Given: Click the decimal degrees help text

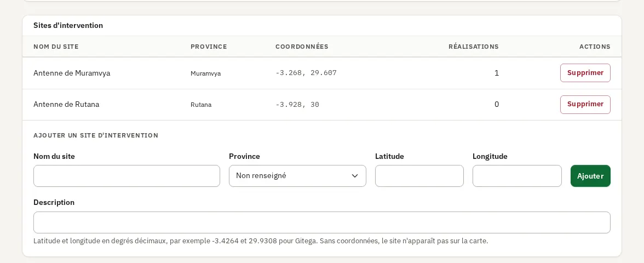Looking at the screenshot, I should click(x=261, y=241).
